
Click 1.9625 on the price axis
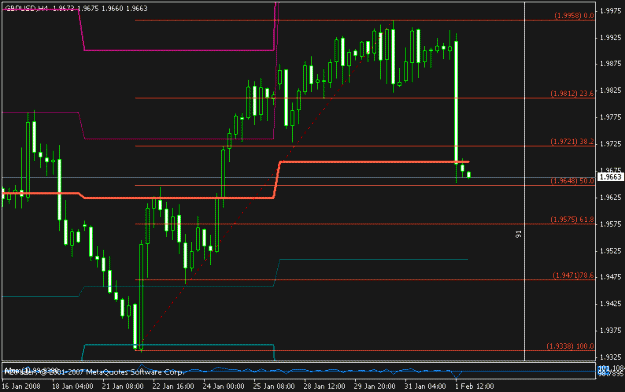[610, 197]
